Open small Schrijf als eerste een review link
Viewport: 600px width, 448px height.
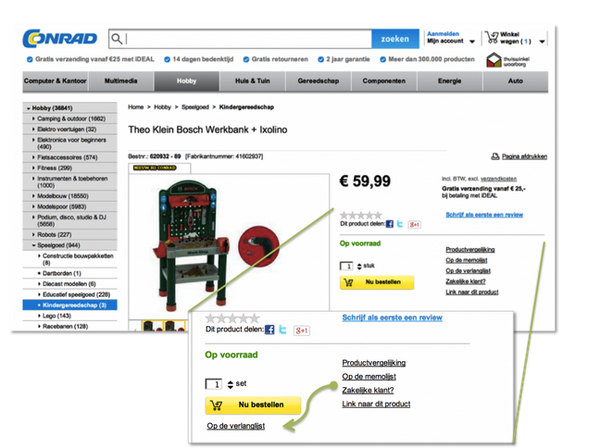[x=484, y=215]
